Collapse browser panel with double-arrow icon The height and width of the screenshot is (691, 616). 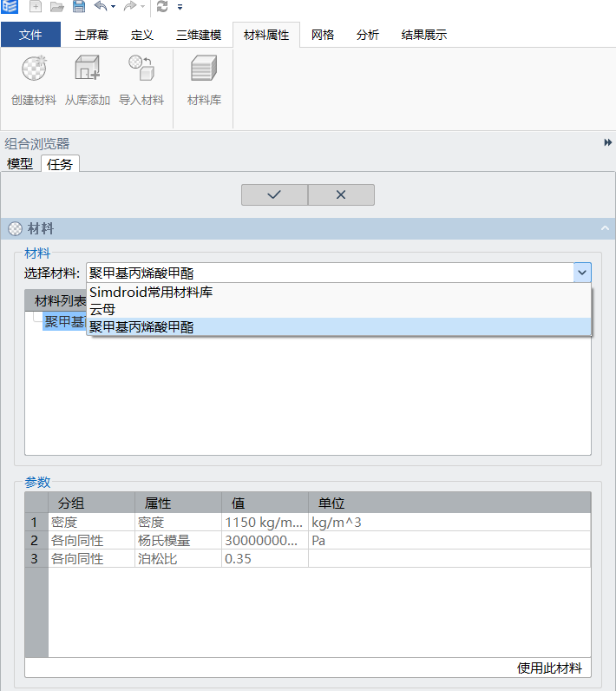(607, 142)
